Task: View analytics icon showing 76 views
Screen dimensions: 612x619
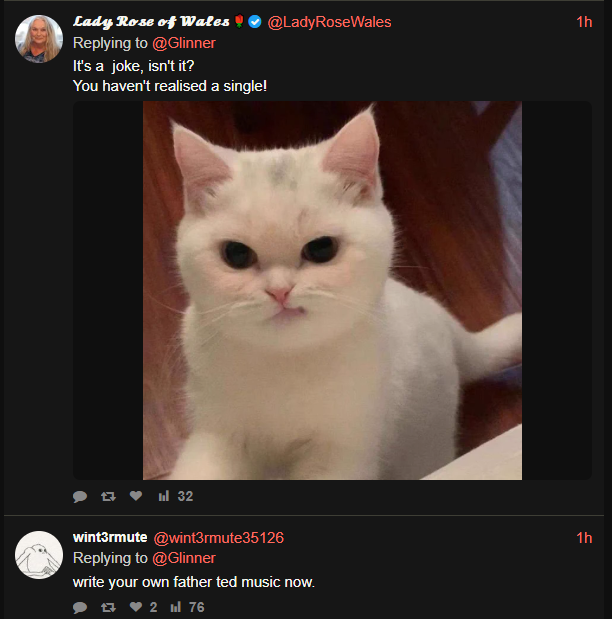Action: pos(176,607)
